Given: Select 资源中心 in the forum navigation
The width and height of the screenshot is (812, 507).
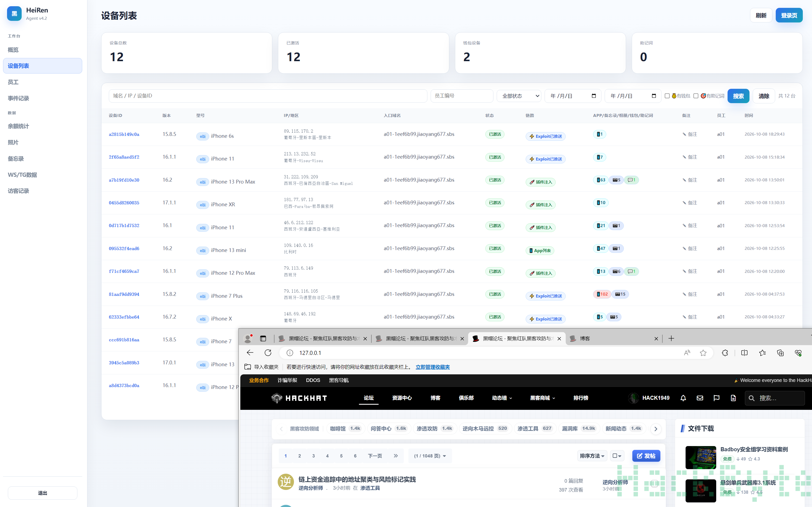Looking at the screenshot, I should pos(402,398).
